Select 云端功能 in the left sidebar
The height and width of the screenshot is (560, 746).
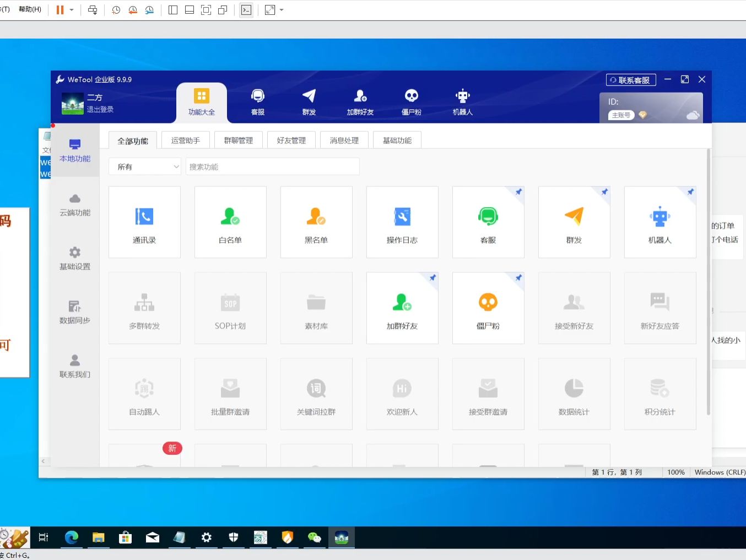(75, 204)
